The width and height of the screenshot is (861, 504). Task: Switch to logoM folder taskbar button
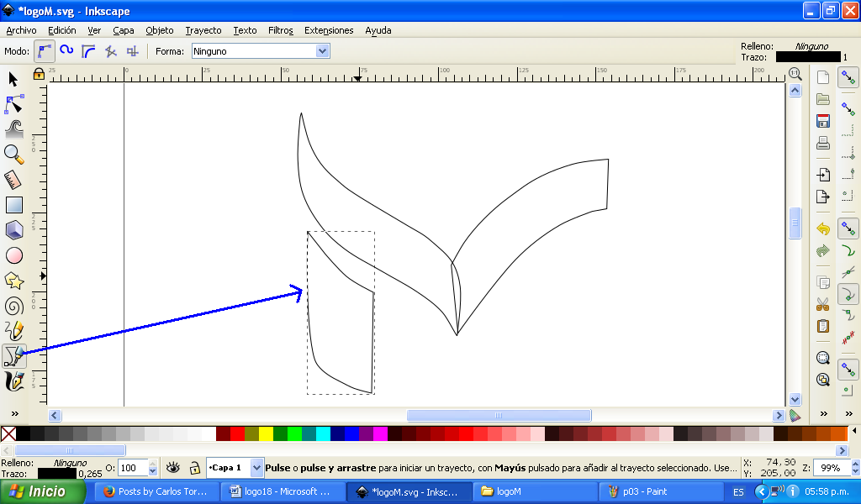[x=535, y=491]
